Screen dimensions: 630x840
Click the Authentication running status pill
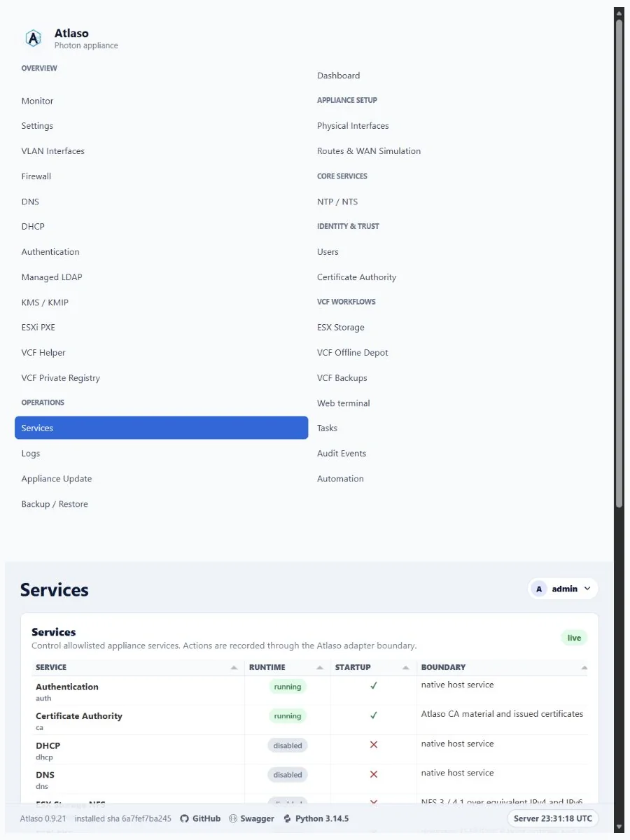click(288, 687)
